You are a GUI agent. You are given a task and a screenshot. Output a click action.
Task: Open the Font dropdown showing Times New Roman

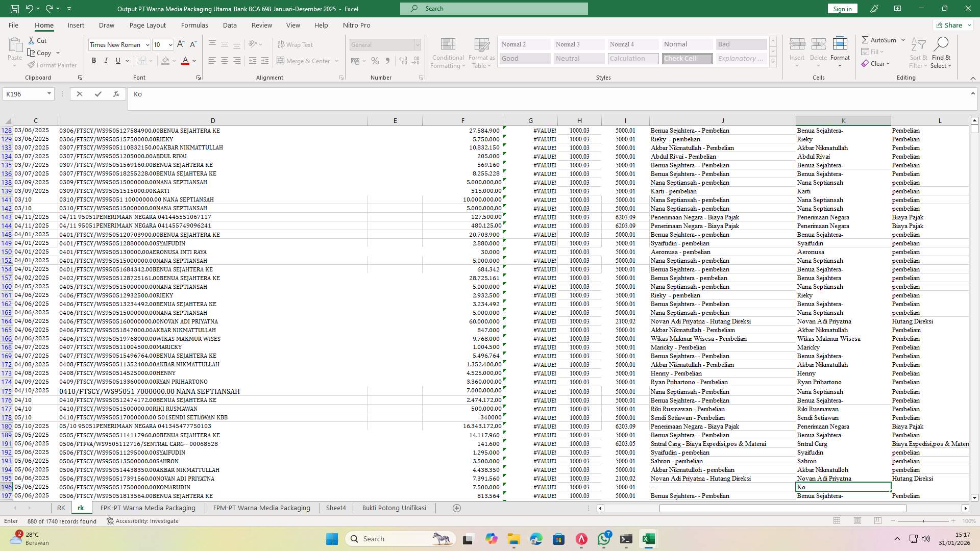[148, 45]
